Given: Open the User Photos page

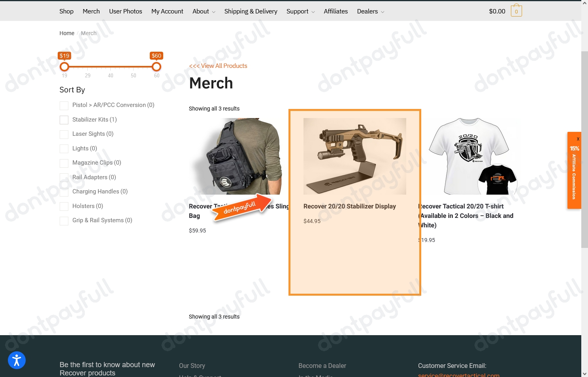Looking at the screenshot, I should click(x=125, y=11).
